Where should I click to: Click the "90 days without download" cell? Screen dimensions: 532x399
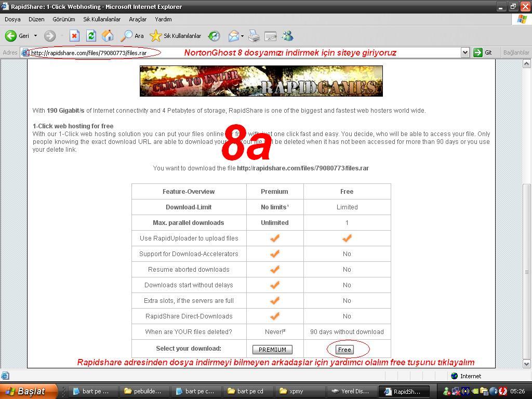pos(347,332)
